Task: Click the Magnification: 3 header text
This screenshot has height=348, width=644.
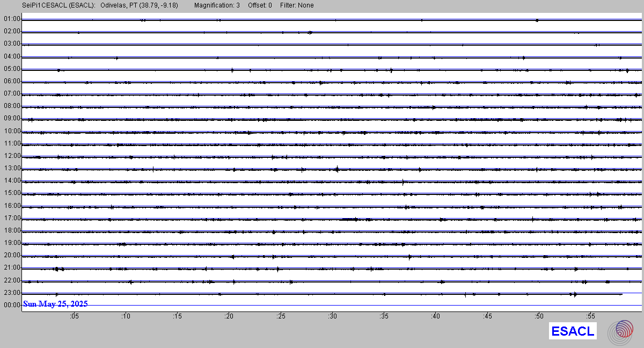Action: 217,5
